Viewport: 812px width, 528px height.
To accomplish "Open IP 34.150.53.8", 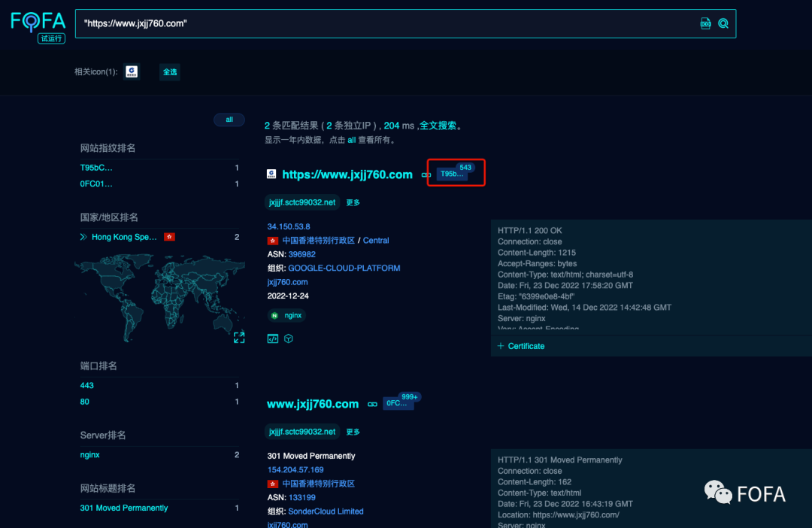I will click(289, 226).
